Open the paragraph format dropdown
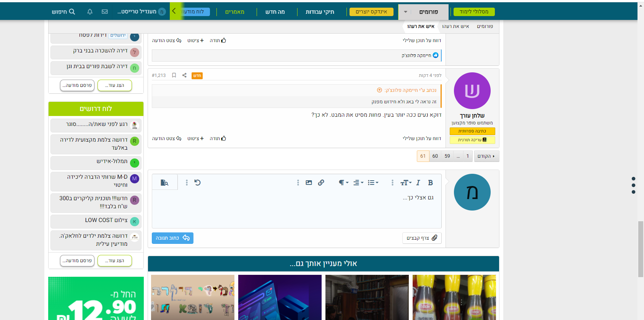The width and height of the screenshot is (644, 320). pos(344,183)
